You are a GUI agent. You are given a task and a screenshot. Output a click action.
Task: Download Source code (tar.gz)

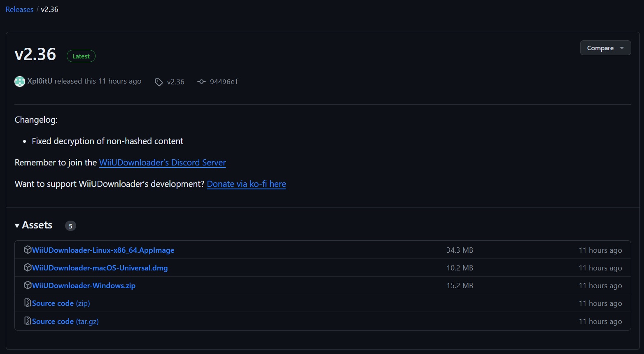pos(65,321)
